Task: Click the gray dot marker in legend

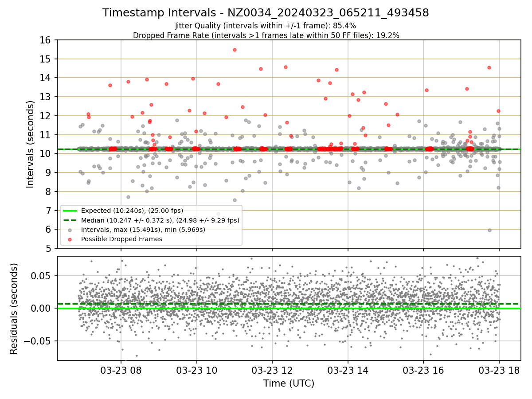Action: (x=70, y=230)
